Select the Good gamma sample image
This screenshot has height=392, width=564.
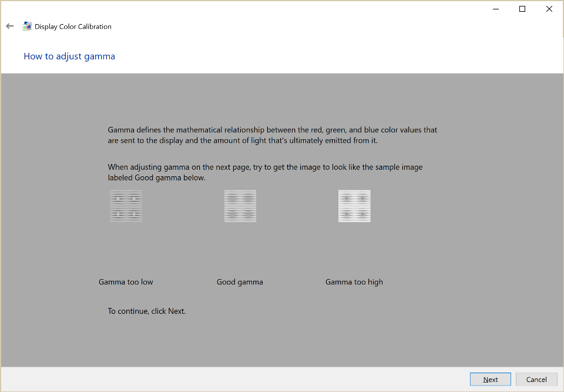[x=240, y=206]
